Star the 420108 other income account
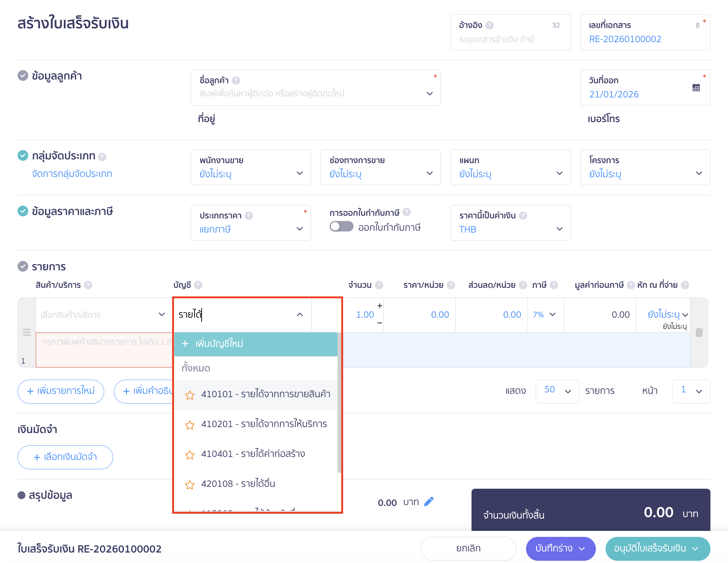This screenshot has width=728, height=563. pyautogui.click(x=190, y=485)
